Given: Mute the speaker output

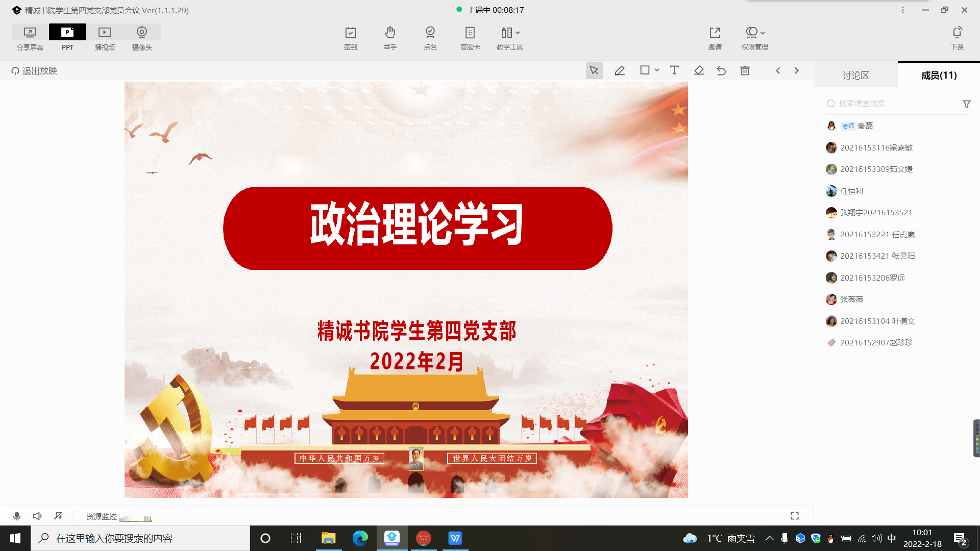Looking at the screenshot, I should pyautogui.click(x=37, y=516).
